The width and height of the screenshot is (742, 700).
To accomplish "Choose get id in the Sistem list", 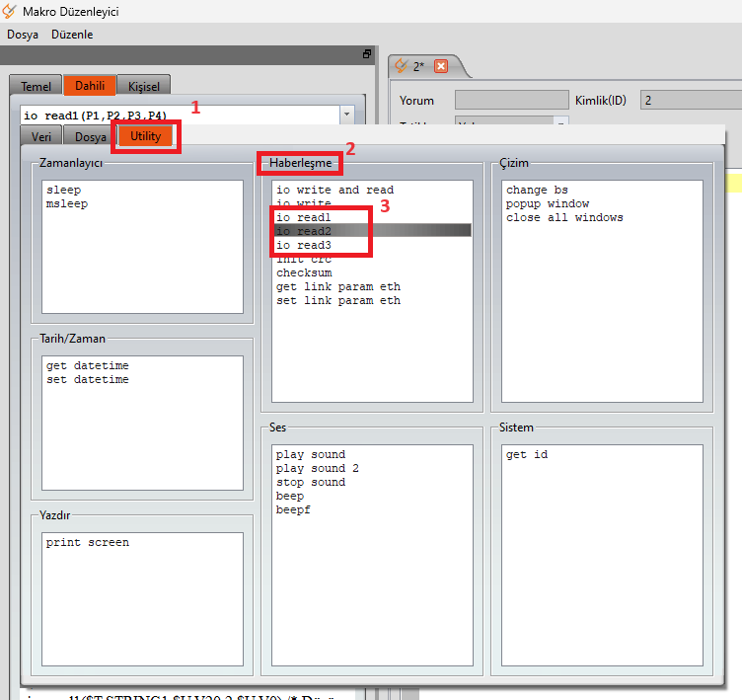I will (x=527, y=454).
